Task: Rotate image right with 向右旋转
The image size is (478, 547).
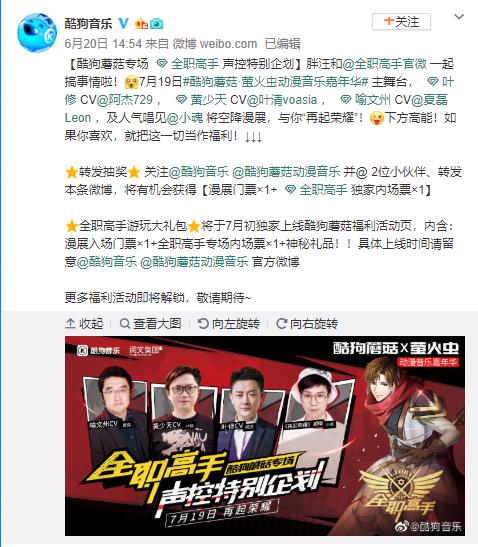Action: pyautogui.click(x=307, y=324)
